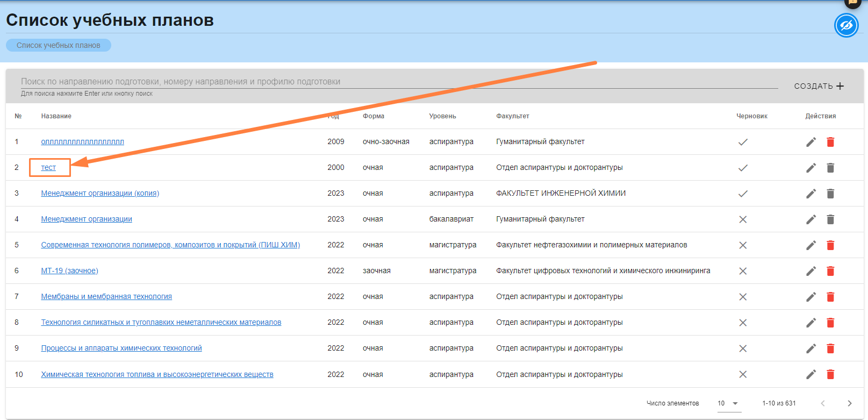Click the edit pencil for row 1

pyautogui.click(x=810, y=142)
